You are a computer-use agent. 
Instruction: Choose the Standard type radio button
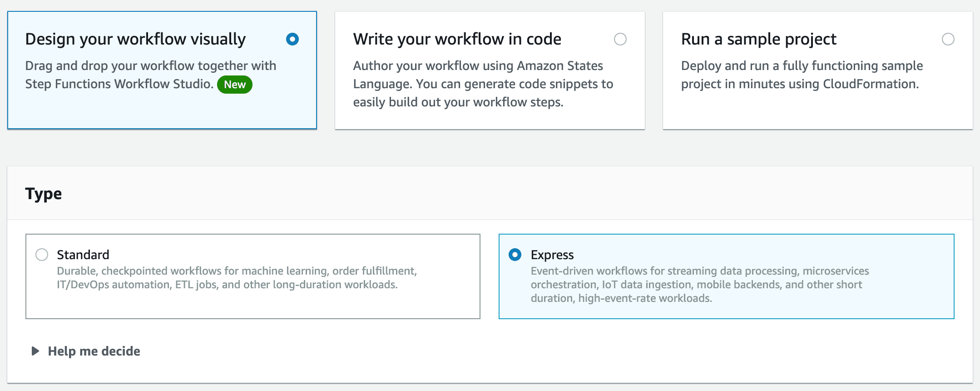42,255
